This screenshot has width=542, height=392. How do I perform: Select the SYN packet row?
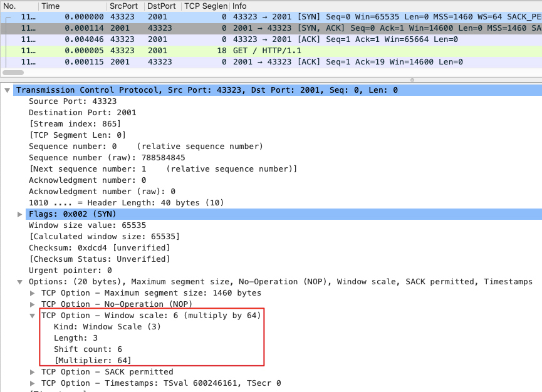(x=271, y=17)
